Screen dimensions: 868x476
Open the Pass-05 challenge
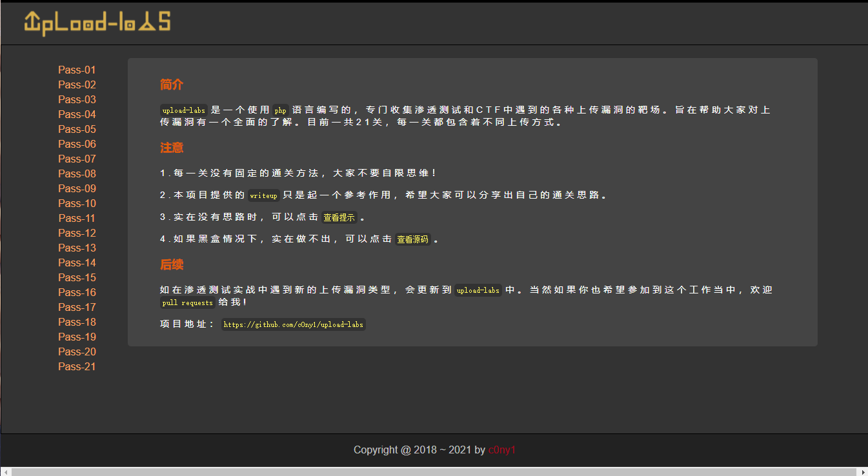pos(76,129)
